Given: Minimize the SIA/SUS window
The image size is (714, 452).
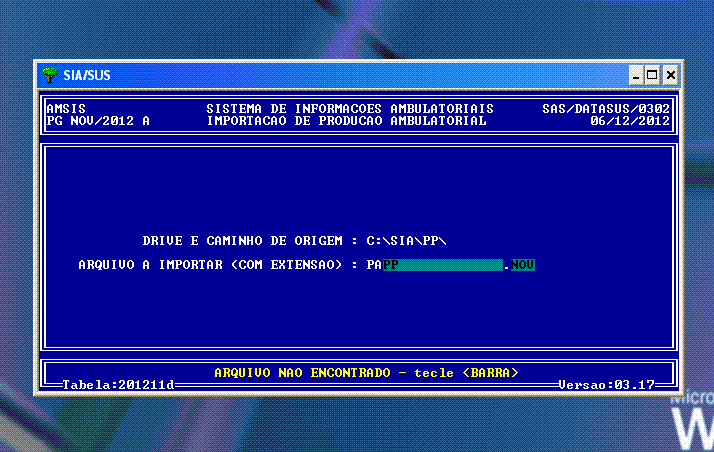Looking at the screenshot, I should pos(637,75).
